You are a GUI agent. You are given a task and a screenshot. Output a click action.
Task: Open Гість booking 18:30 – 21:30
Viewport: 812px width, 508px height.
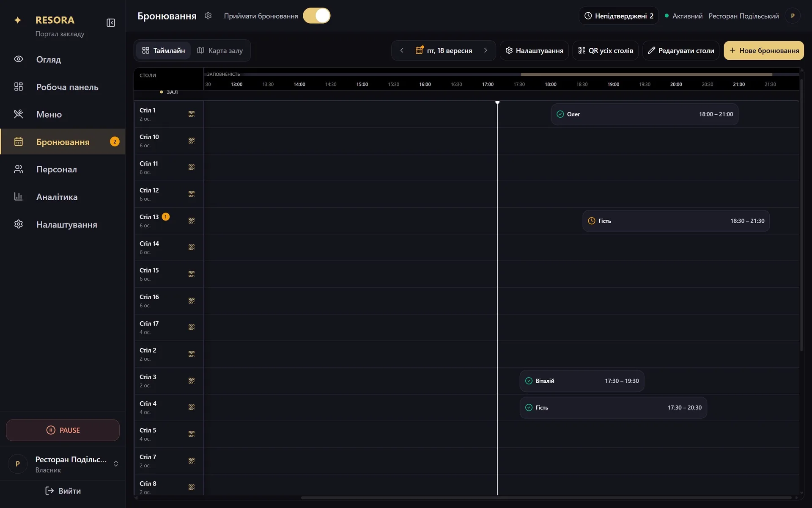[x=676, y=221]
